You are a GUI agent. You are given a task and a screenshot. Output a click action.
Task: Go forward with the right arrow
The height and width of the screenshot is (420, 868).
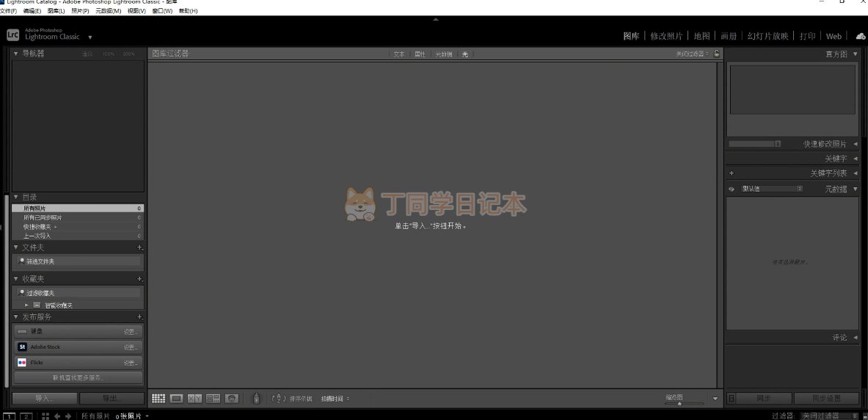pyautogui.click(x=68, y=416)
